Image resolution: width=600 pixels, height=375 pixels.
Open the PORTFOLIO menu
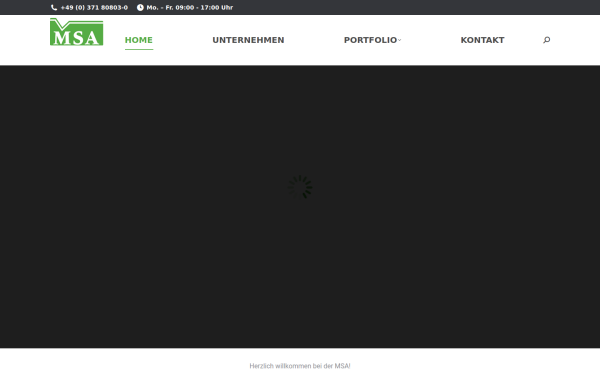coord(370,40)
